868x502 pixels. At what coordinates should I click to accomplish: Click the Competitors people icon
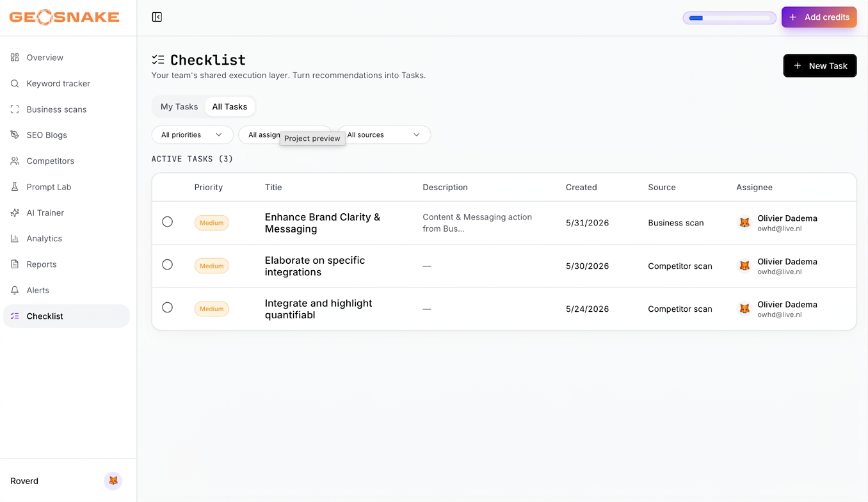point(15,161)
